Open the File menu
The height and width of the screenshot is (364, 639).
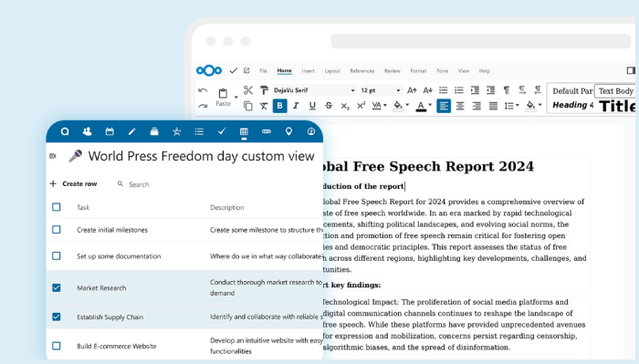263,71
